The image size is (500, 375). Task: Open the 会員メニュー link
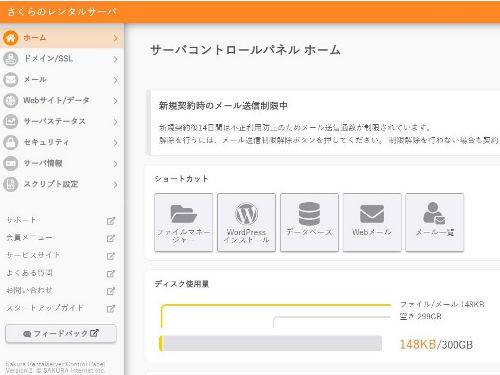coord(29,238)
